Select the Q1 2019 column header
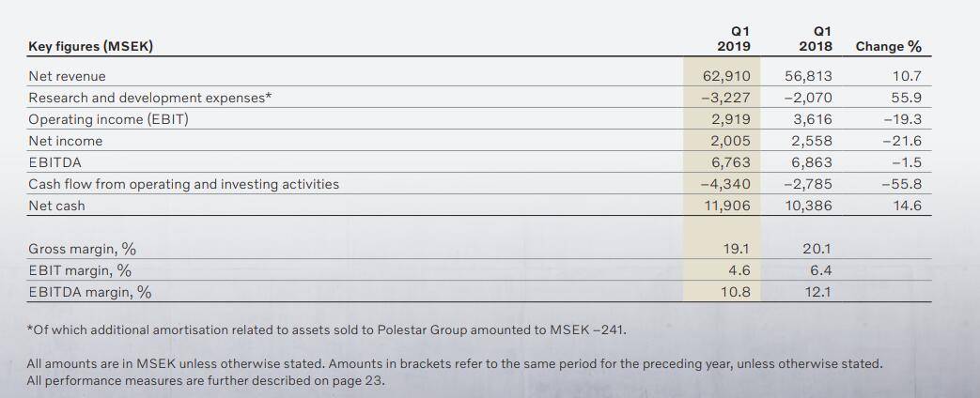Viewport: 980px width, 398px height. pyautogui.click(x=734, y=38)
